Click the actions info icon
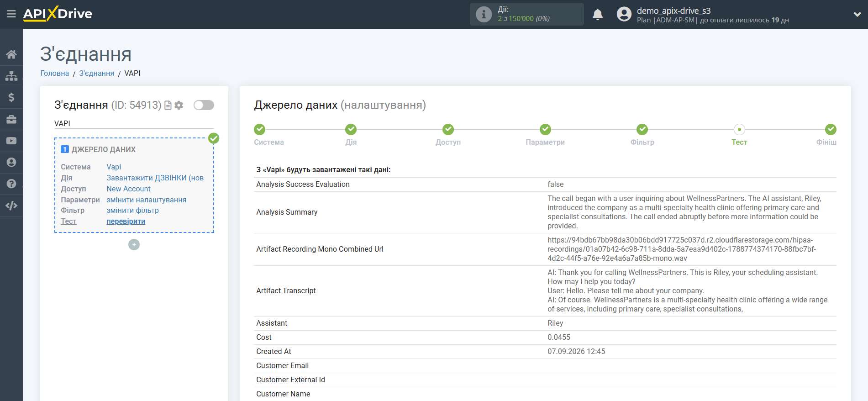Viewport: 868px width, 401px height. 484,14
